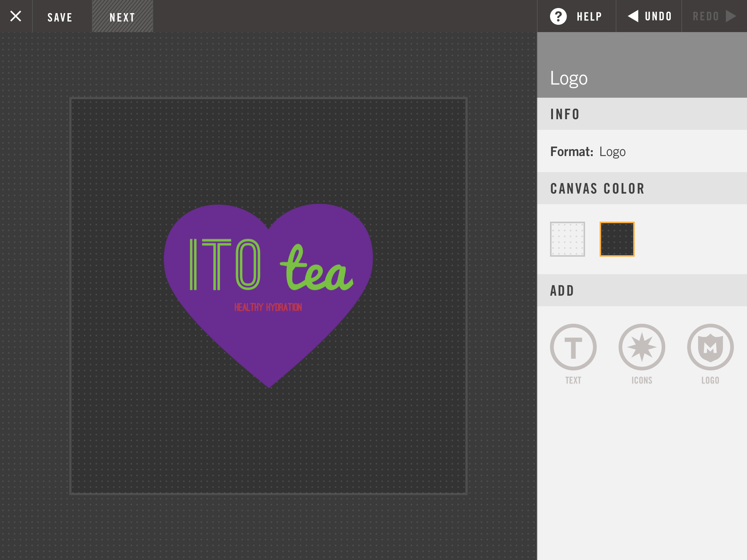
Task: Select the red HEALTHY HYDRATION tagline
Action: (x=268, y=307)
